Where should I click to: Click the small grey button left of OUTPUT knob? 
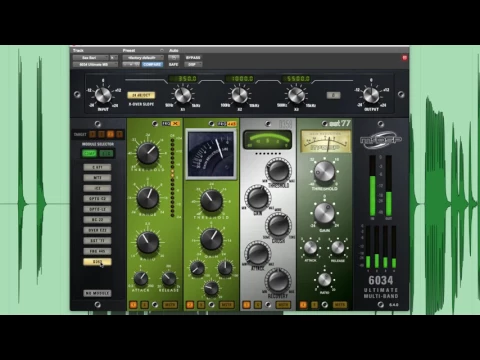333,95
